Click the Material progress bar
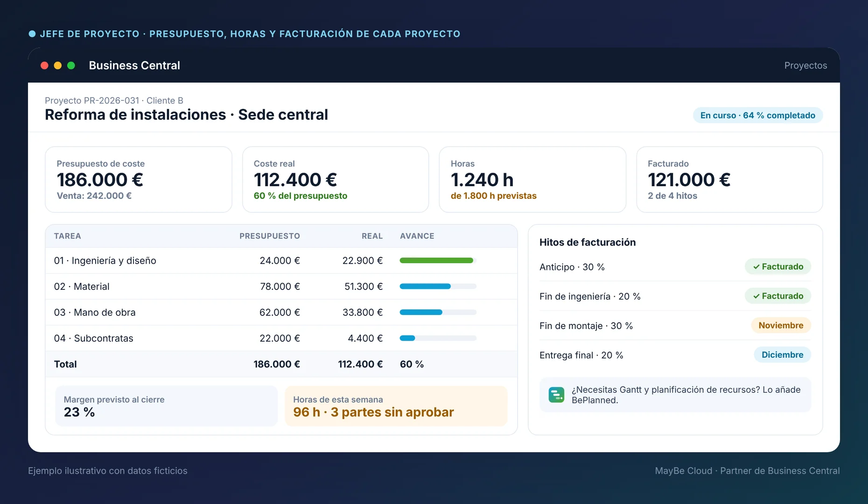This screenshot has width=868, height=504. coord(438,287)
